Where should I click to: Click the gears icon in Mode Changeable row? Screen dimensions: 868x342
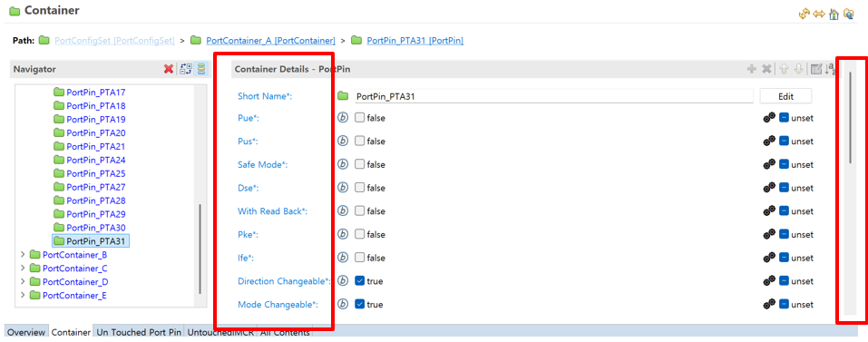(769, 305)
